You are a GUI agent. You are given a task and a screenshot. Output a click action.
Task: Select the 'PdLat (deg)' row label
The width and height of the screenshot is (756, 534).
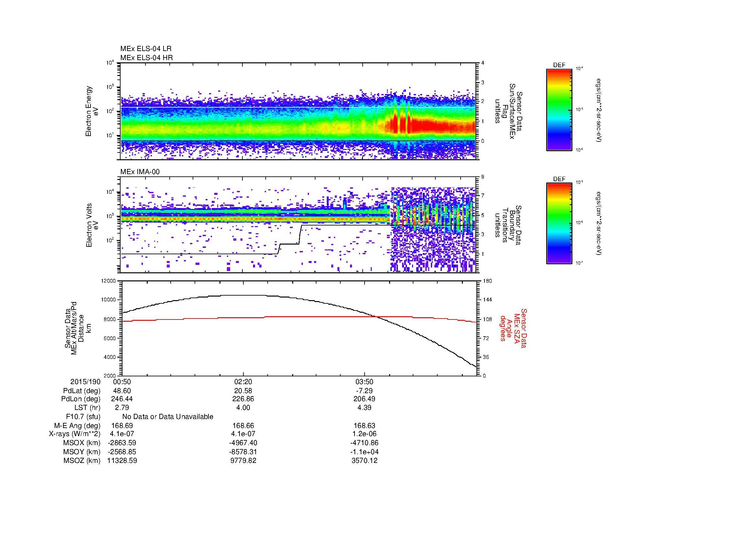pos(82,391)
